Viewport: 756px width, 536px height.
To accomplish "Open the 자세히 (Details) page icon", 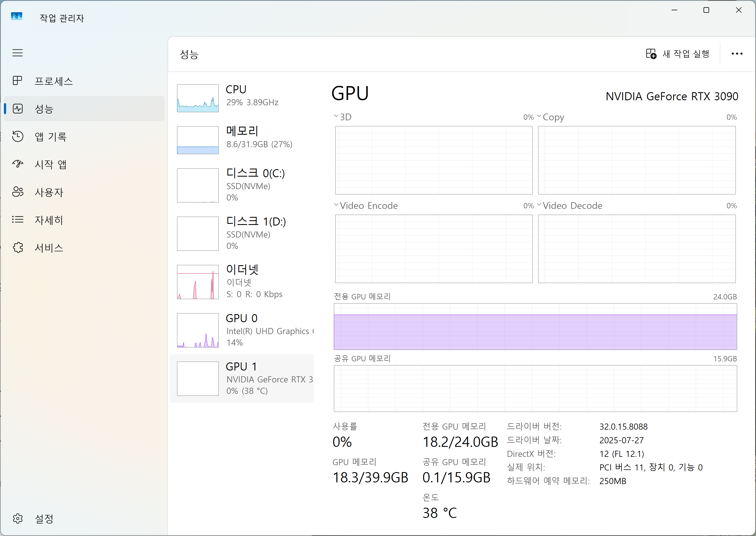I will 17,219.
